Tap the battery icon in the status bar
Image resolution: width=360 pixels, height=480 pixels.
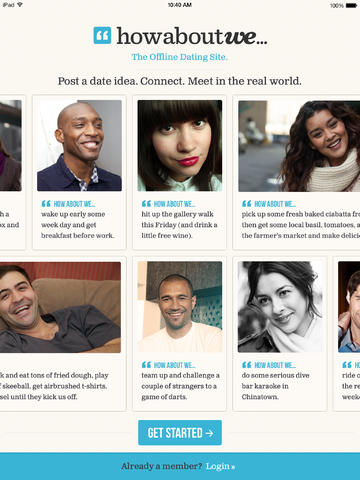351,5
